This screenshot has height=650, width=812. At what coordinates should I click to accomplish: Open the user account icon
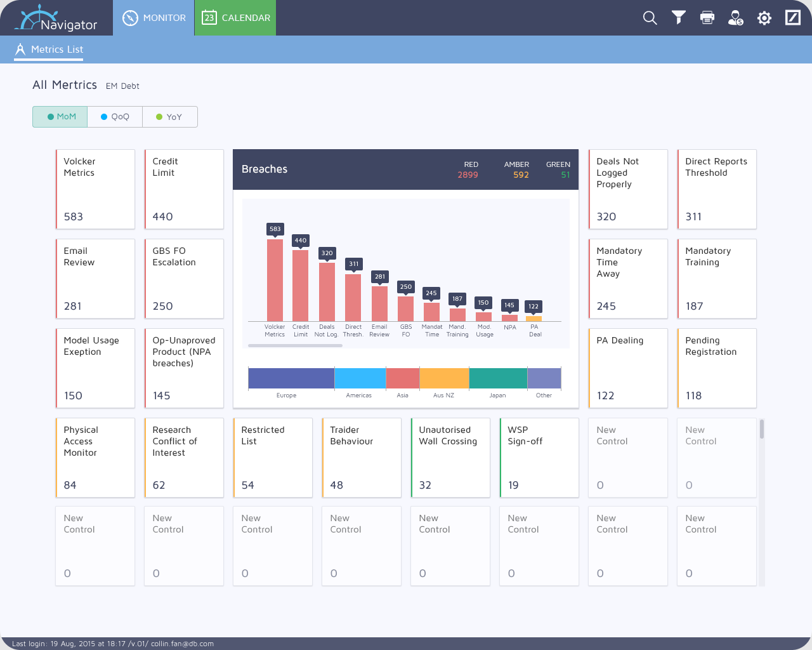pos(736,18)
